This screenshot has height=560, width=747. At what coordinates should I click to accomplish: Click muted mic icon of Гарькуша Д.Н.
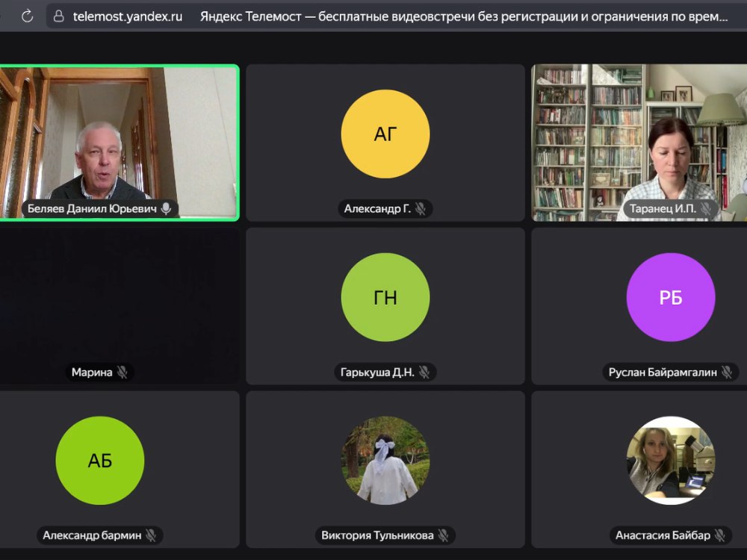pyautogui.click(x=424, y=372)
